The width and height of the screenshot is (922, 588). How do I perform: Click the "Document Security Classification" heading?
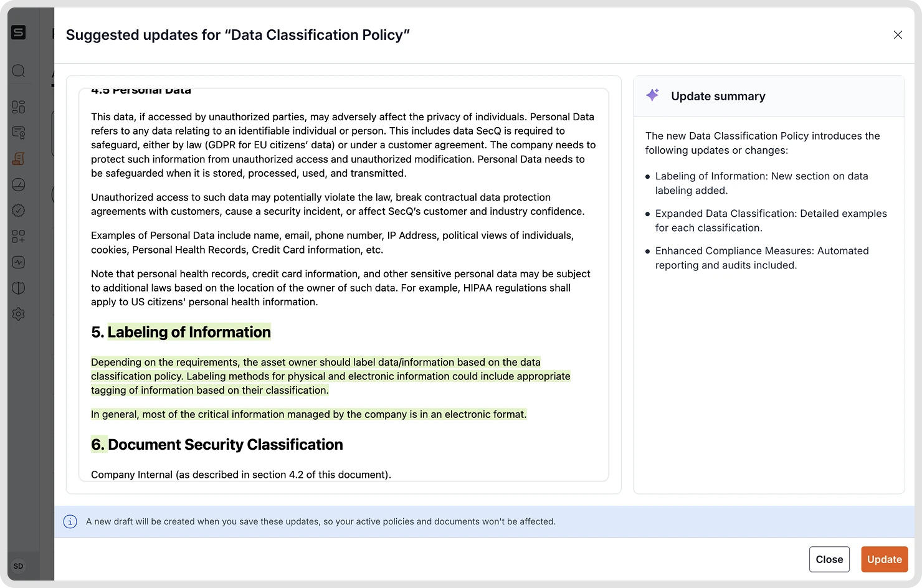click(225, 445)
